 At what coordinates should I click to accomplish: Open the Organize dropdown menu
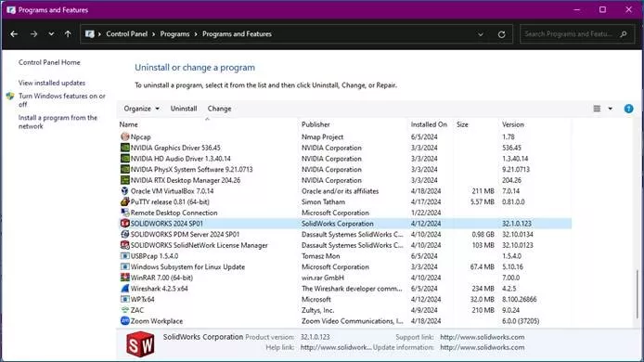point(141,109)
